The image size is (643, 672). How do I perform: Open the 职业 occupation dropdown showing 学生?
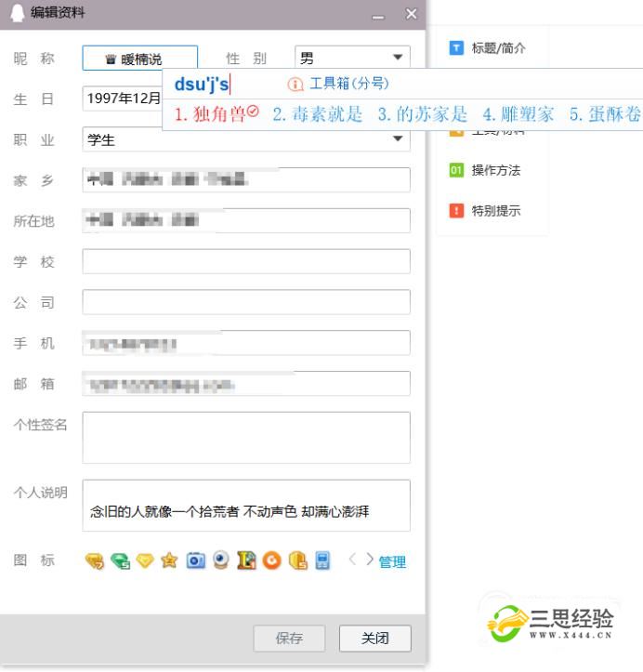(x=246, y=138)
